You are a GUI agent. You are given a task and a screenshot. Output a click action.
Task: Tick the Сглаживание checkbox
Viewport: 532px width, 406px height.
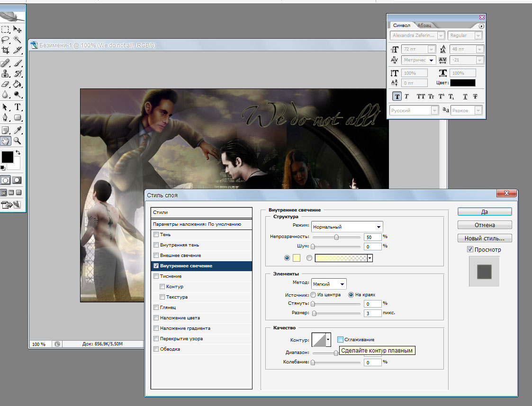coord(340,339)
